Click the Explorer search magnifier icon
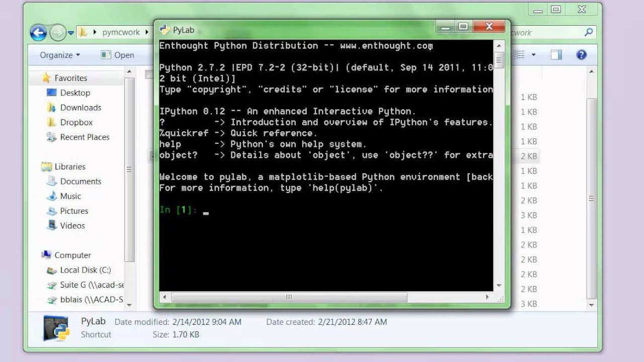 point(589,32)
